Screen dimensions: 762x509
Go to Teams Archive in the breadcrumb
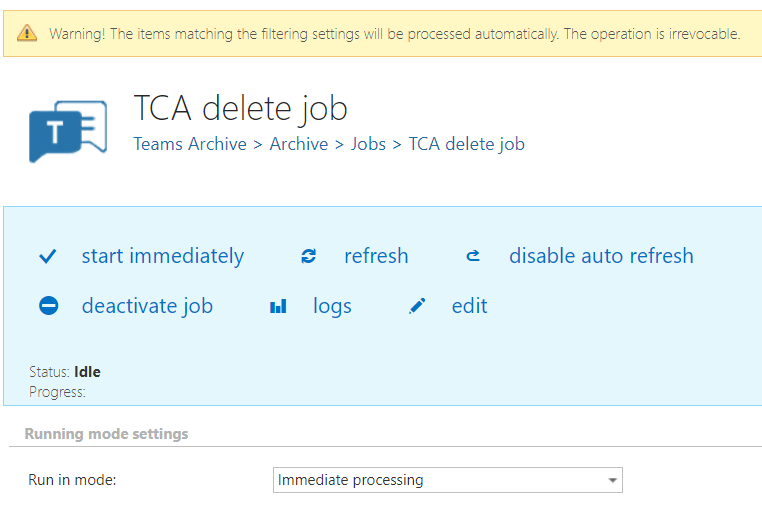click(x=190, y=144)
